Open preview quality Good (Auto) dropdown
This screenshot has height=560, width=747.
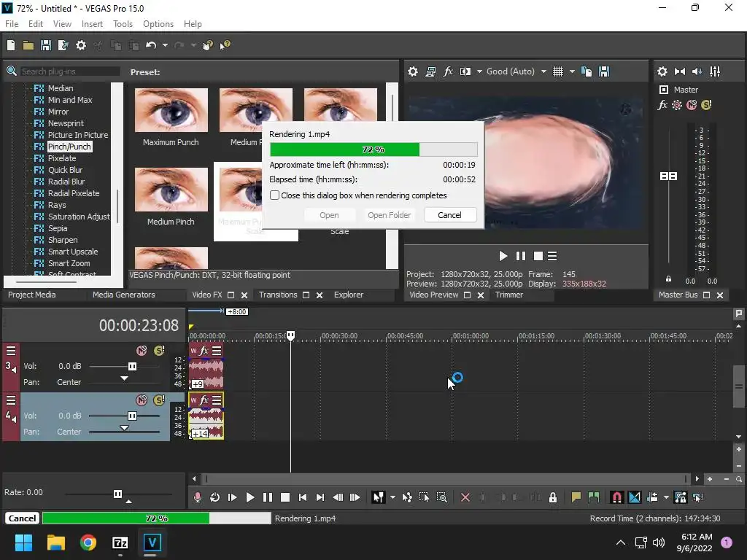point(543,71)
